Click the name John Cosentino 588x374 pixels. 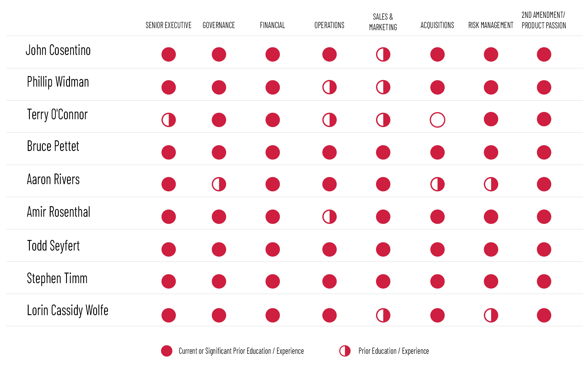pos(58,50)
